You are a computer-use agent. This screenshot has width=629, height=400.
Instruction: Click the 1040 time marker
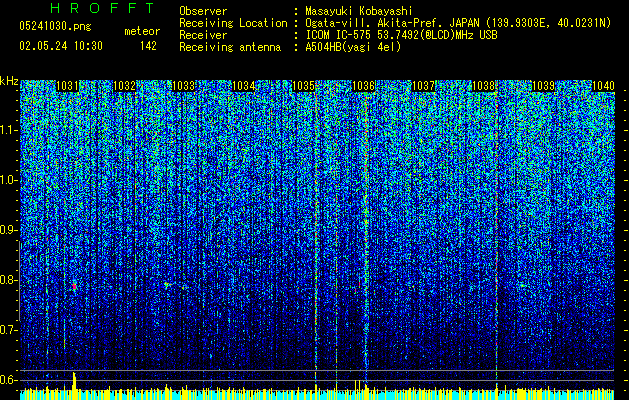(603, 86)
